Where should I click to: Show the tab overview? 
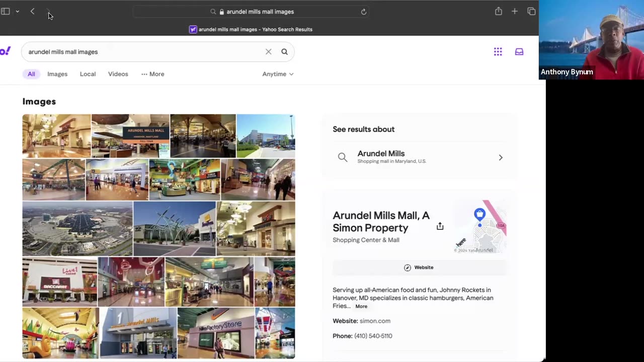[x=531, y=11]
